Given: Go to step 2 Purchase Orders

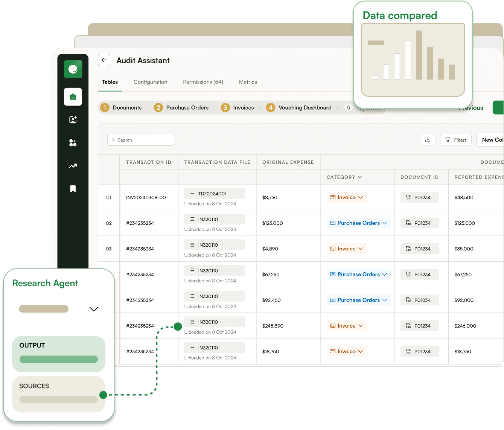Looking at the screenshot, I should [x=181, y=108].
